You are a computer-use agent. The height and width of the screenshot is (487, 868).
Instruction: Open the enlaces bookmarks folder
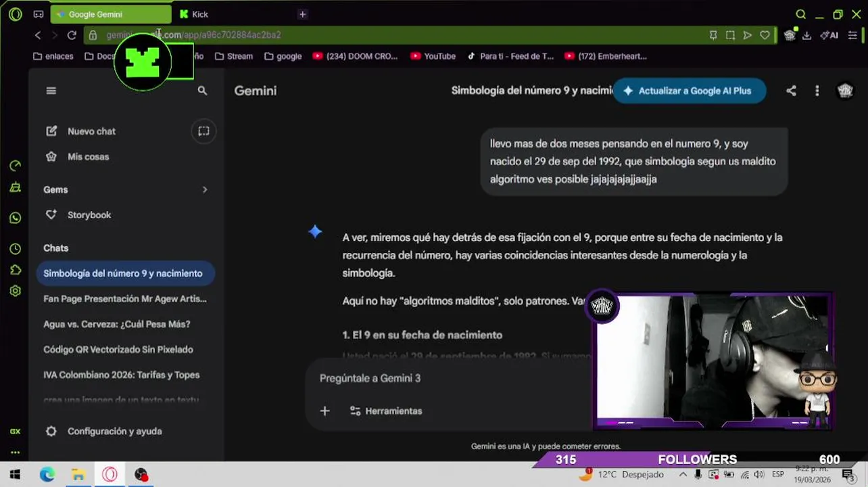click(x=53, y=56)
